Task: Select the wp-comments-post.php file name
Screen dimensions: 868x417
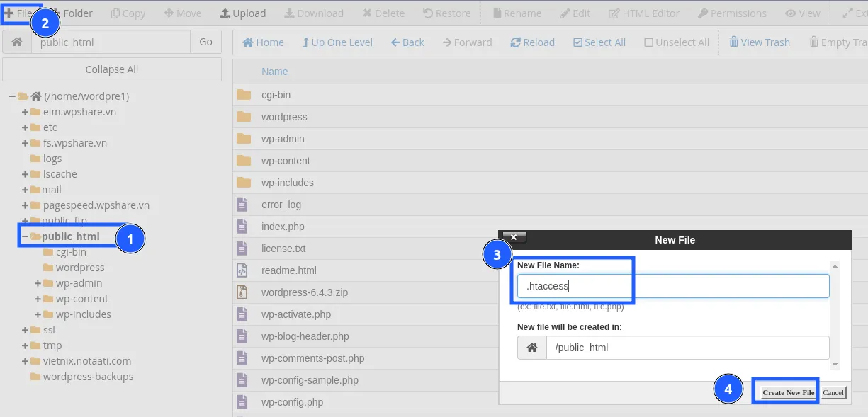Action: pos(312,358)
